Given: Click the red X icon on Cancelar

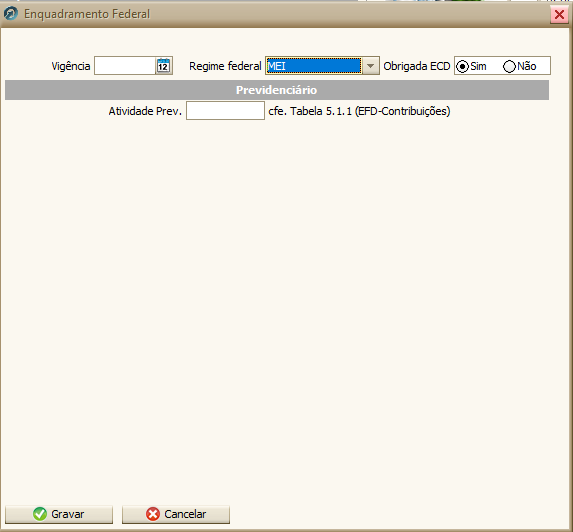Looking at the screenshot, I should pos(153,514).
